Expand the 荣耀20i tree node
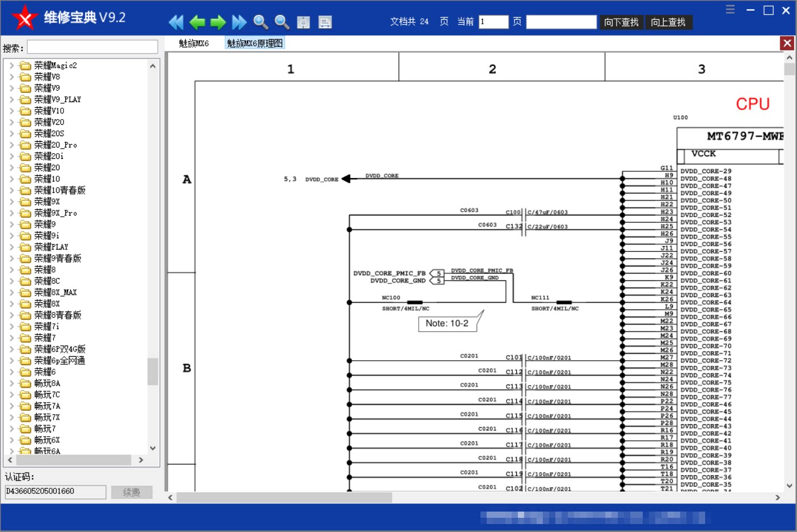 [11, 156]
